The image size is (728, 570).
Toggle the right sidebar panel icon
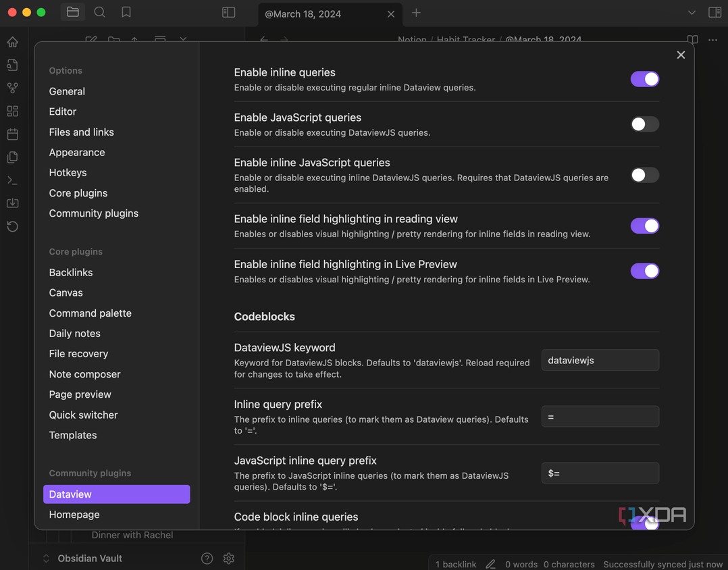tap(714, 12)
